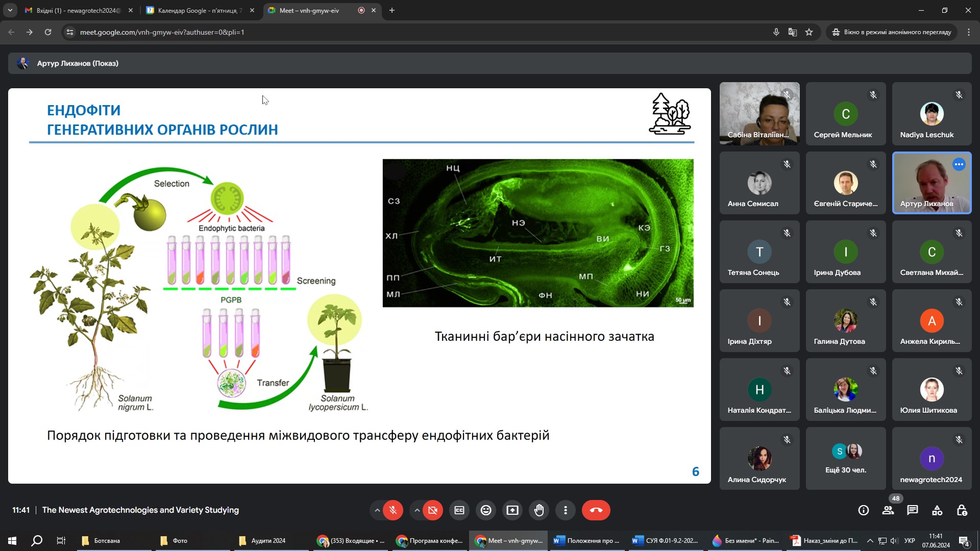This screenshot has height=551, width=980.
Task: Click the present screen icon
Action: 512,510
